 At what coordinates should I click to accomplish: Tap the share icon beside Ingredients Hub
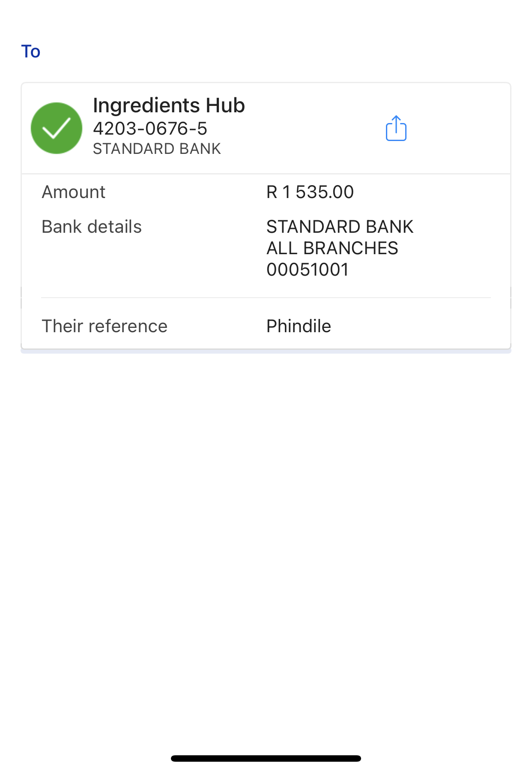click(396, 128)
